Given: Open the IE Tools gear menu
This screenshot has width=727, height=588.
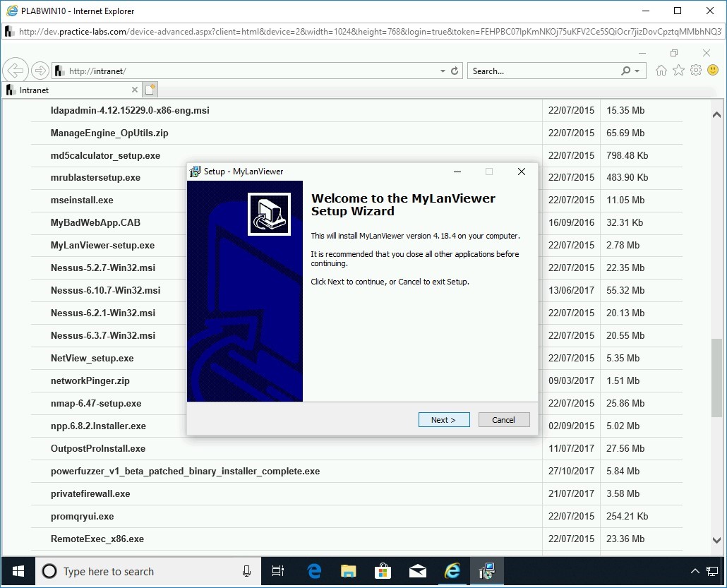Looking at the screenshot, I should point(696,71).
